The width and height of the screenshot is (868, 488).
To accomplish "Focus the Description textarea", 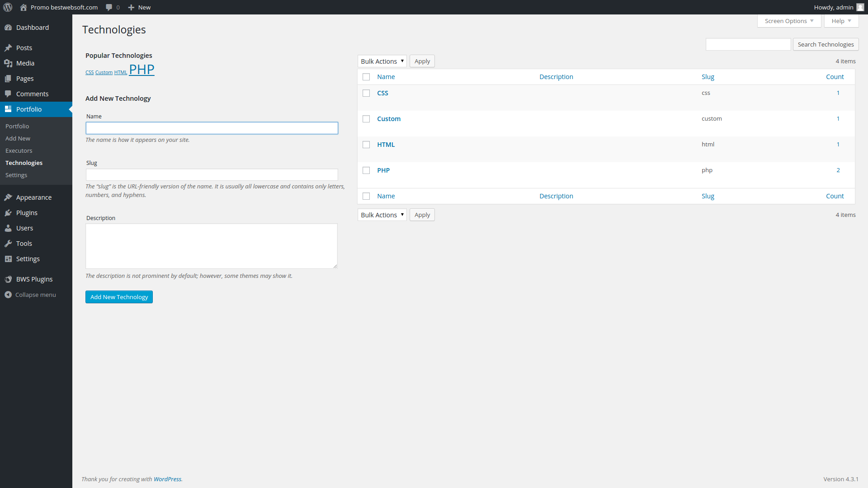I will (212, 246).
